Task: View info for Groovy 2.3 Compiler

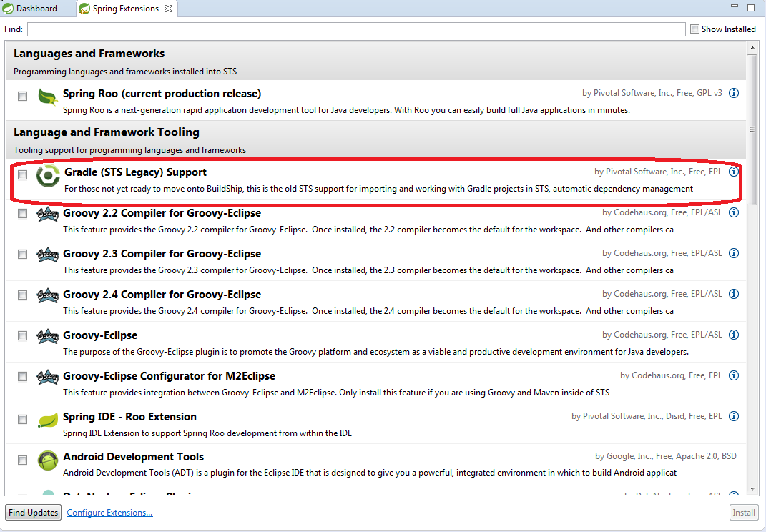Action: pyautogui.click(x=733, y=253)
